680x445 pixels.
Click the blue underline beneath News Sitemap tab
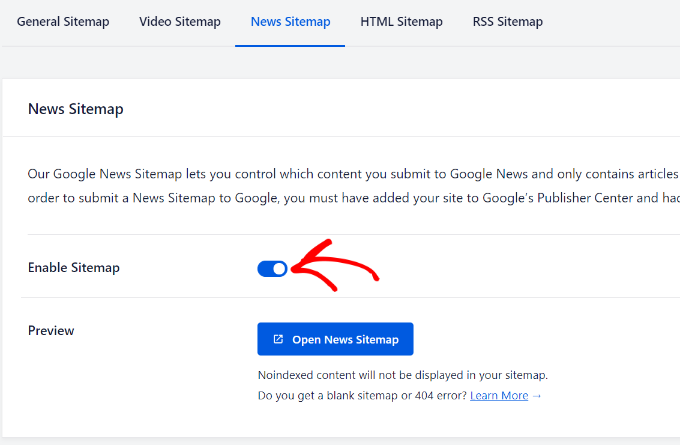(290, 46)
